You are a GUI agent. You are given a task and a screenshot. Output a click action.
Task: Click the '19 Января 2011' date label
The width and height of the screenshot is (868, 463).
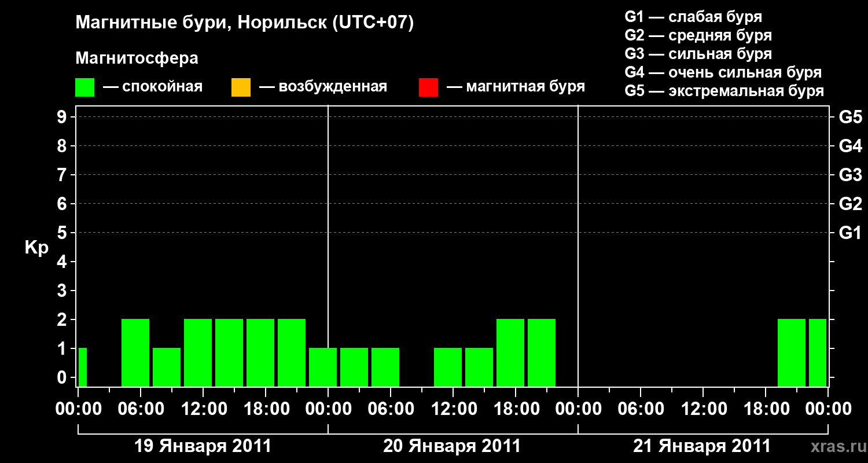point(203,446)
